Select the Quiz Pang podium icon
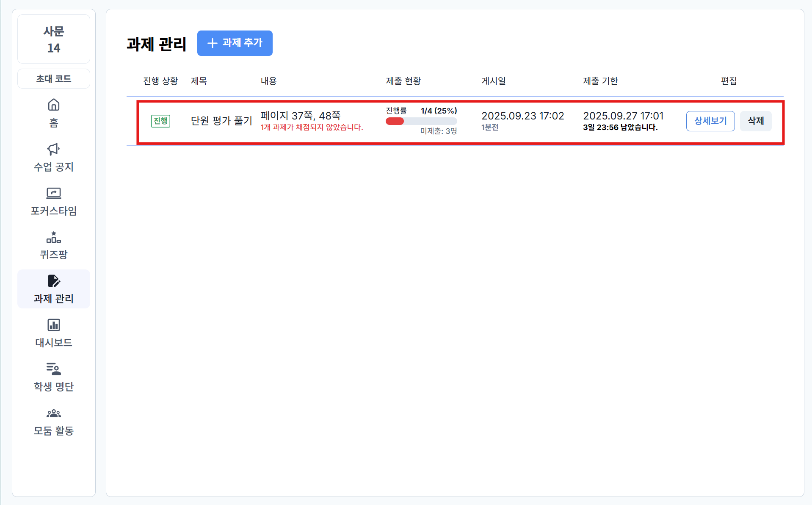The height and width of the screenshot is (505, 812). coord(54,237)
